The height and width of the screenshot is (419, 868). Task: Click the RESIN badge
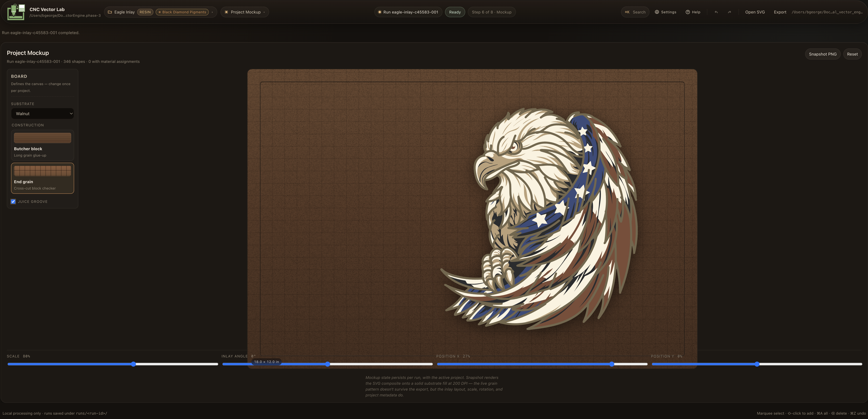[x=145, y=12]
